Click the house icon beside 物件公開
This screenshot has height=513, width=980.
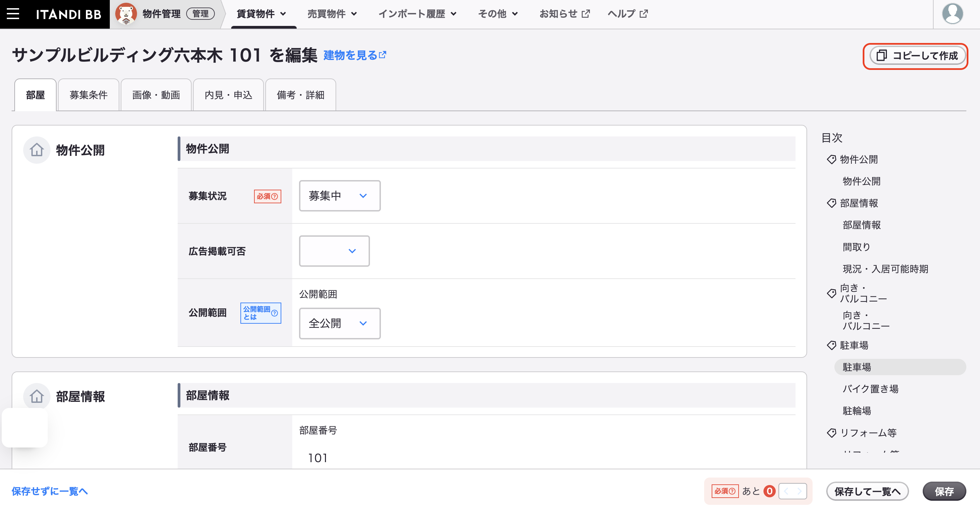(x=36, y=150)
